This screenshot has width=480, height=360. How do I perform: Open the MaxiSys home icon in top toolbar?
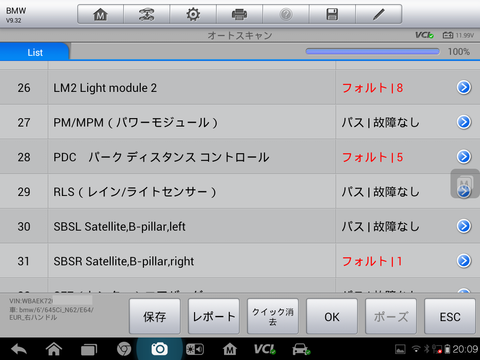pos(100,14)
